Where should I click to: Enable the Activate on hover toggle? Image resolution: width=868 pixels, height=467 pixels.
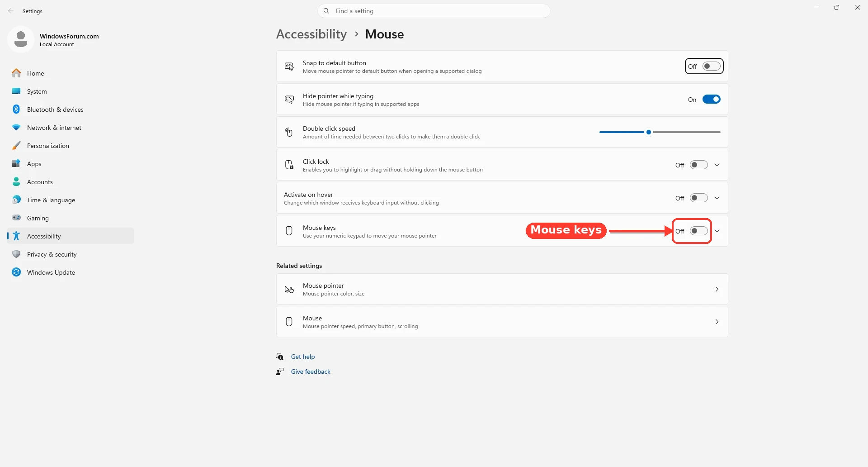pos(698,198)
